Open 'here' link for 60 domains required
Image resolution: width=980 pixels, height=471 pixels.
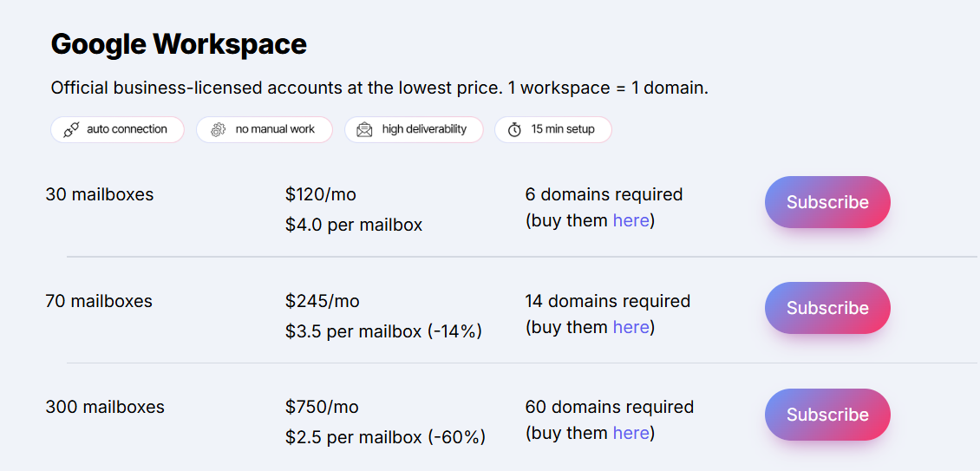[630, 433]
